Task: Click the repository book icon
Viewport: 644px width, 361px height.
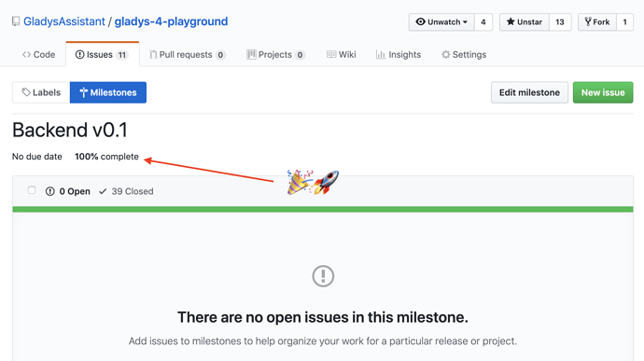Action: tap(16, 21)
